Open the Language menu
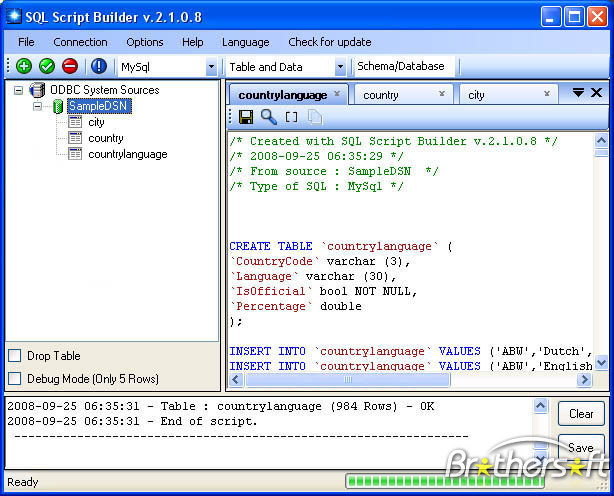 pyautogui.click(x=246, y=42)
